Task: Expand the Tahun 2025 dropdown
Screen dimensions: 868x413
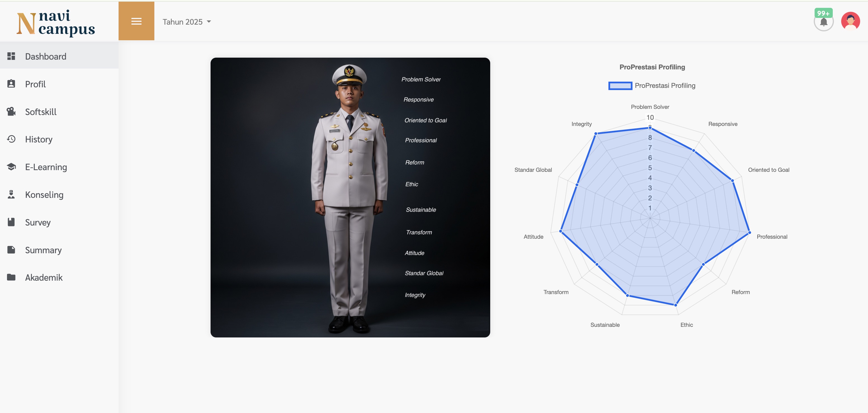Action: click(187, 22)
